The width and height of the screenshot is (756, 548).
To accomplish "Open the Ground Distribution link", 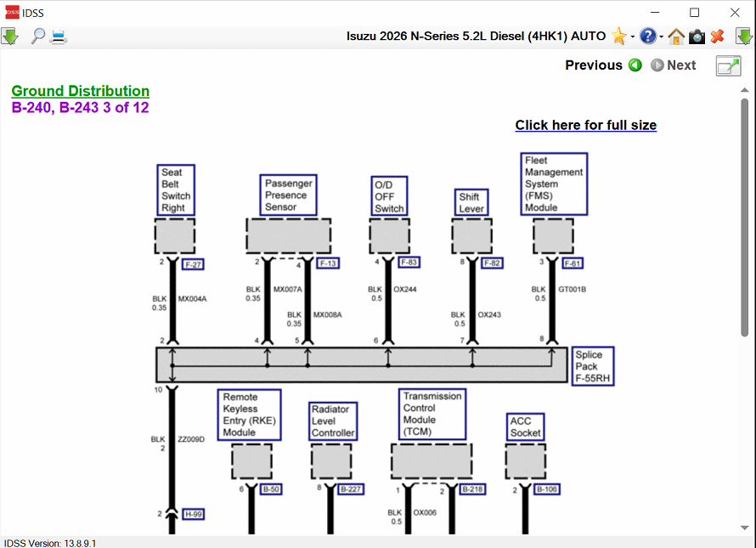I will 81,91.
